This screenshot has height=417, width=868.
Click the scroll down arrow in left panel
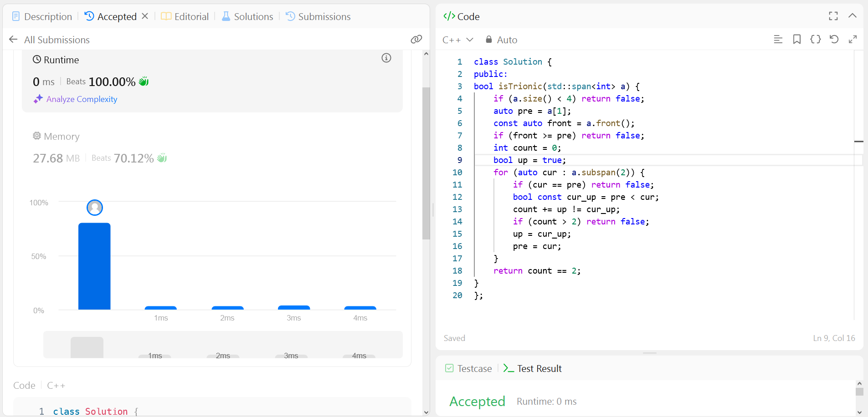(x=426, y=412)
